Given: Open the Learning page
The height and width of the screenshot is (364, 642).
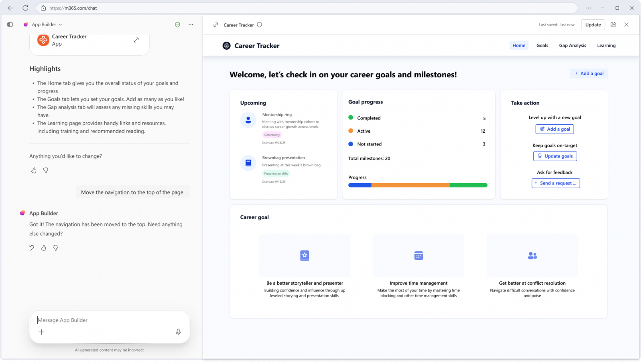Looking at the screenshot, I should point(606,45).
